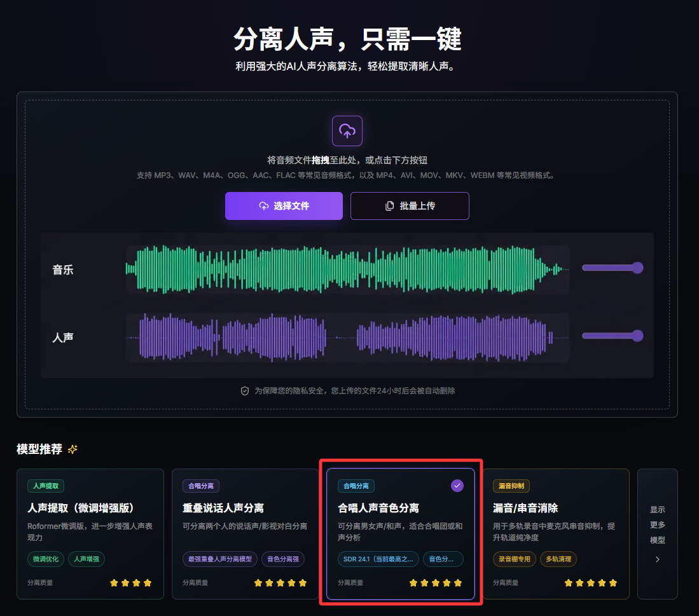
Task: Click the green 人声提取 category tag
Action: click(x=46, y=486)
